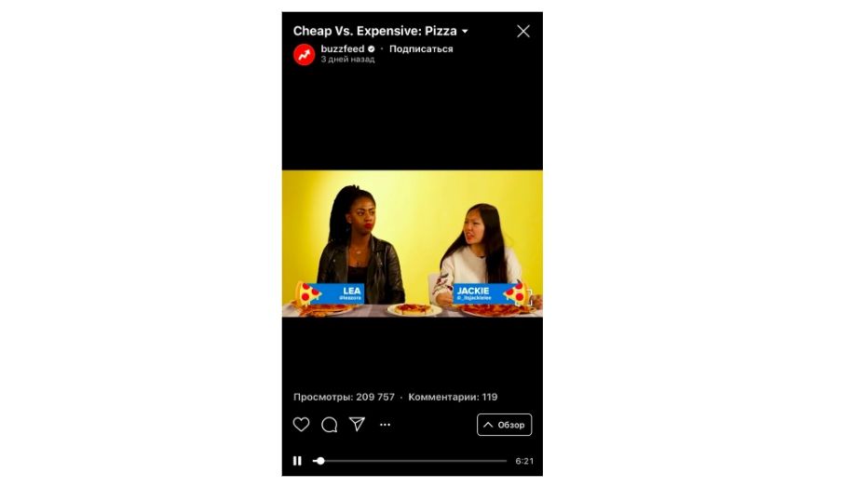Image resolution: width=868 pixels, height=488 pixels.
Task: Expand the video title dropdown arrow
Action: pyautogui.click(x=465, y=32)
